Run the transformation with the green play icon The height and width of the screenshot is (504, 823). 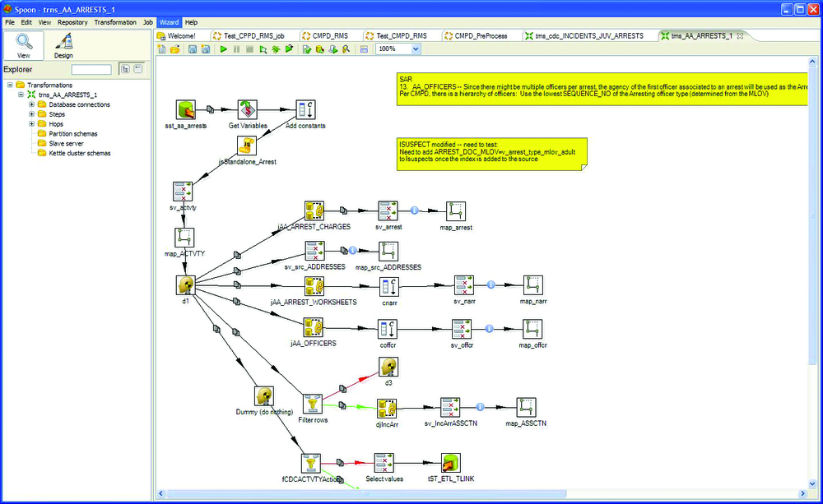click(x=224, y=49)
